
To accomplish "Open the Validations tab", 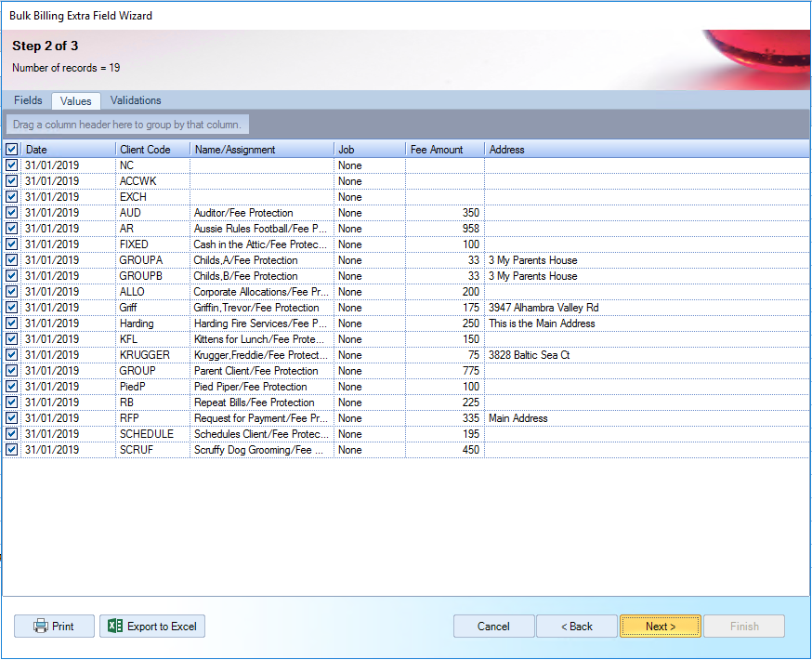I will click(136, 100).
